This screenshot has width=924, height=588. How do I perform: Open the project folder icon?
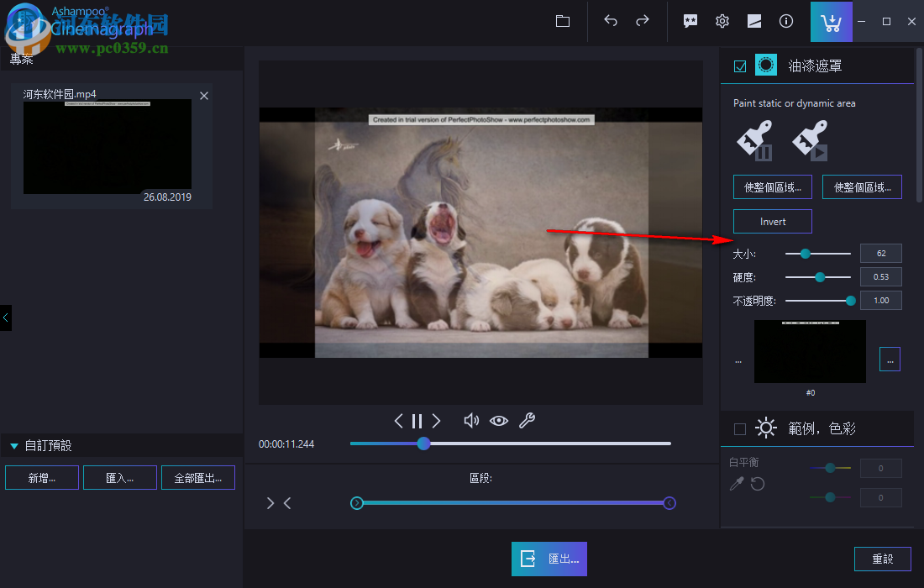(x=563, y=22)
